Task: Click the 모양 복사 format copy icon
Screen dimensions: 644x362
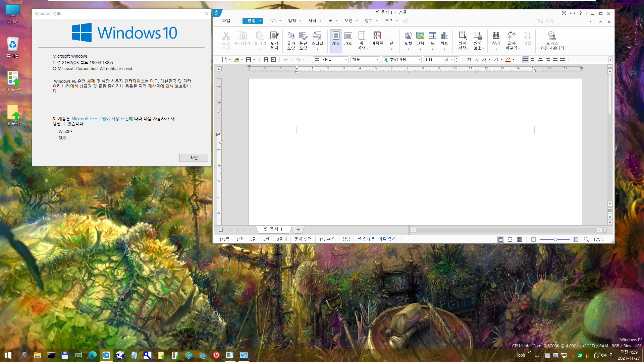Action: pyautogui.click(x=274, y=41)
